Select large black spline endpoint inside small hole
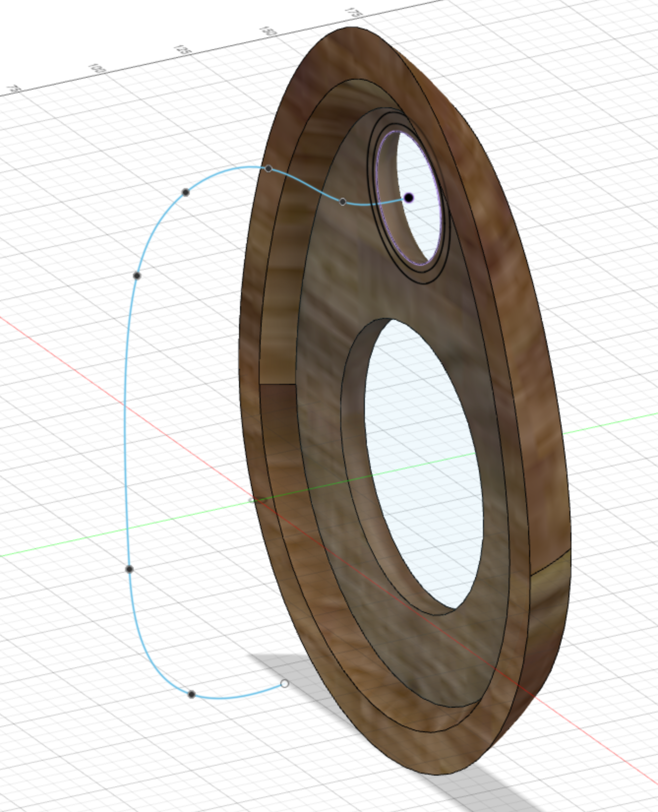 click(x=409, y=198)
